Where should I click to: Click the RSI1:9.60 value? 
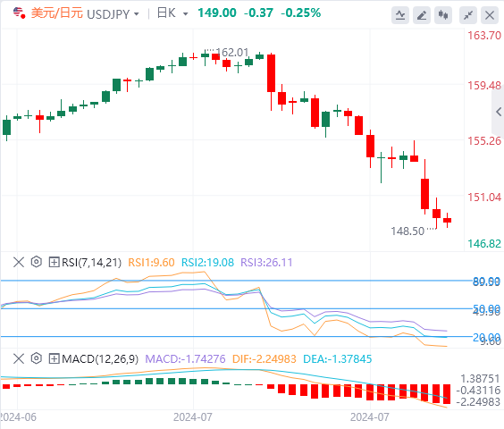click(151, 263)
